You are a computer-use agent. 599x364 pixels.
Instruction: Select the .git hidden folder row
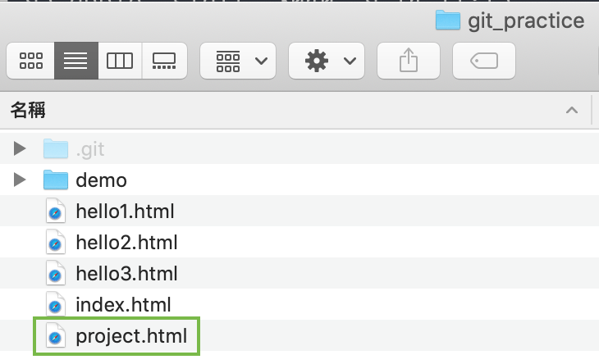click(299, 148)
